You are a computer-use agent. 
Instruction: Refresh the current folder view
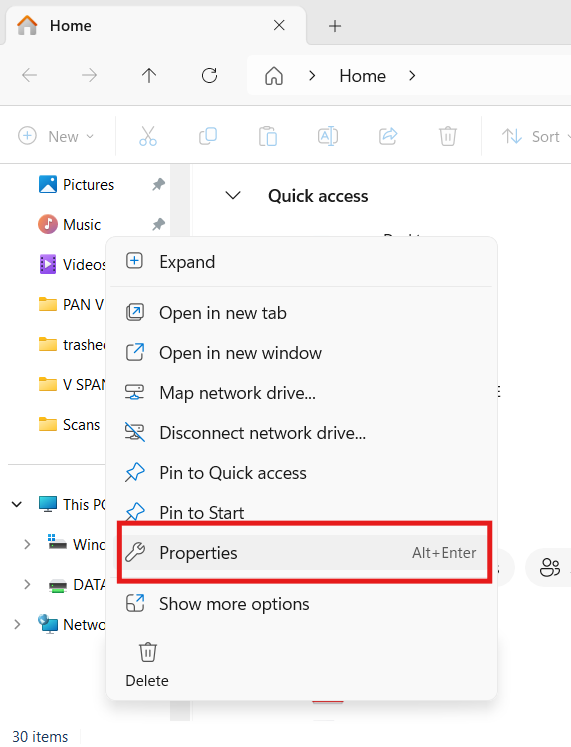click(x=209, y=75)
